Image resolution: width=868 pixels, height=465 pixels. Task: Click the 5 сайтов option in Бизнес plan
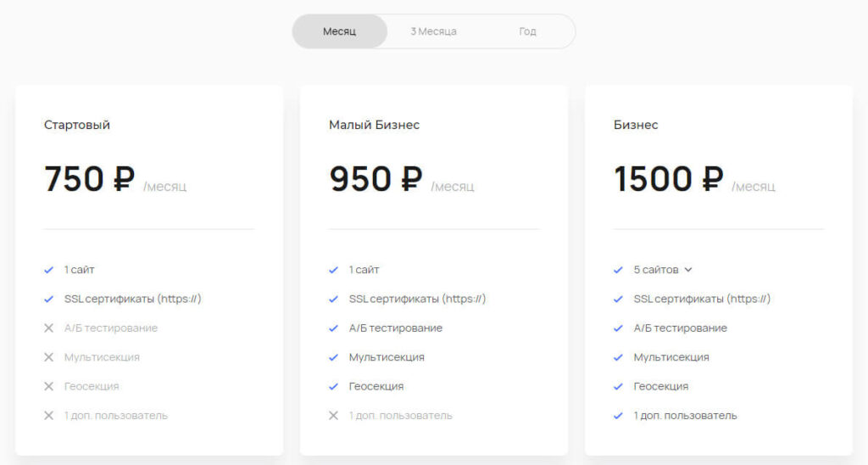[x=656, y=270]
